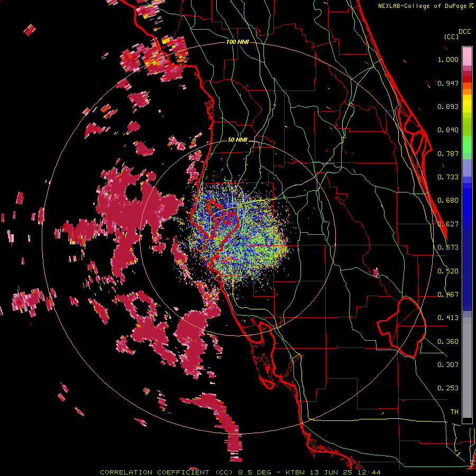Click the 0.253 legend value
476x476 pixels.
point(448,388)
